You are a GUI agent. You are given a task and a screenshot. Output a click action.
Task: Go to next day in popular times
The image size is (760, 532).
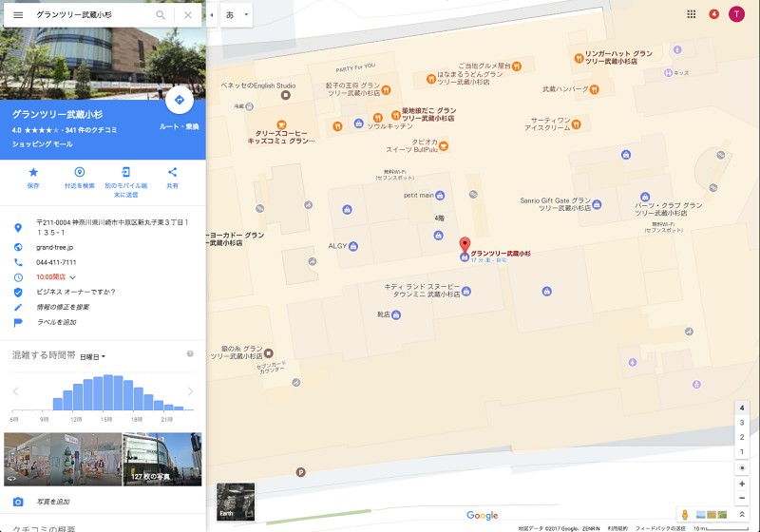pyautogui.click(x=190, y=391)
